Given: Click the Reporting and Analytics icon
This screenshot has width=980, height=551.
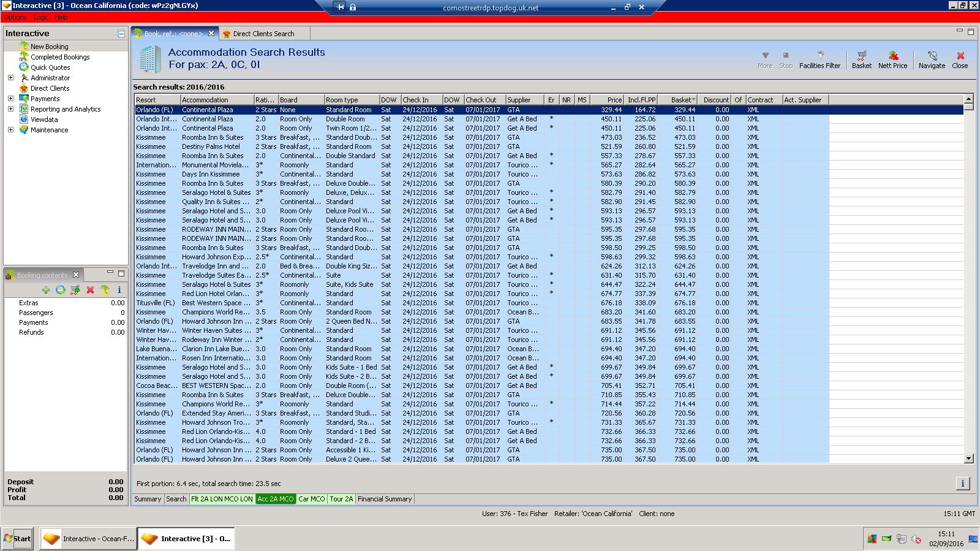Looking at the screenshot, I should [x=24, y=108].
